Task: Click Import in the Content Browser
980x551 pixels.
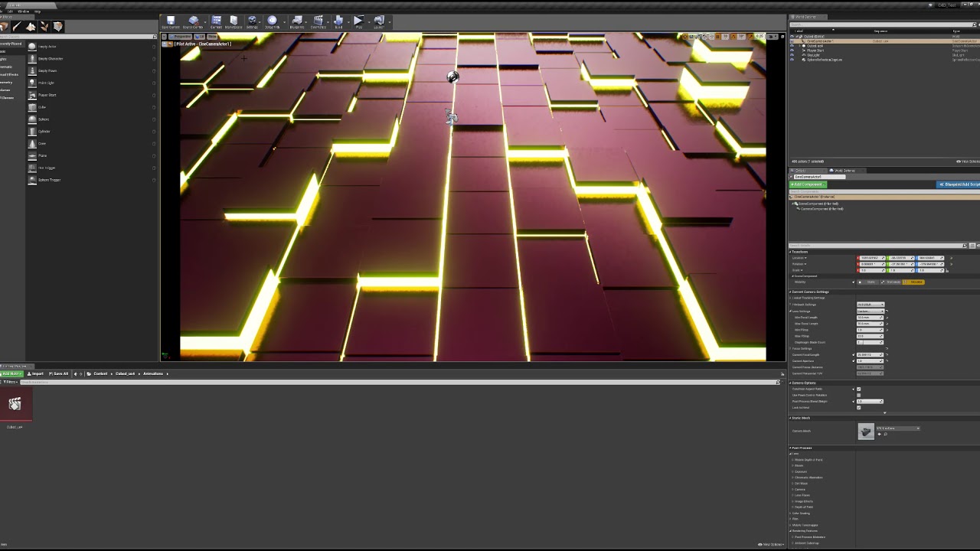Action: tap(36, 373)
